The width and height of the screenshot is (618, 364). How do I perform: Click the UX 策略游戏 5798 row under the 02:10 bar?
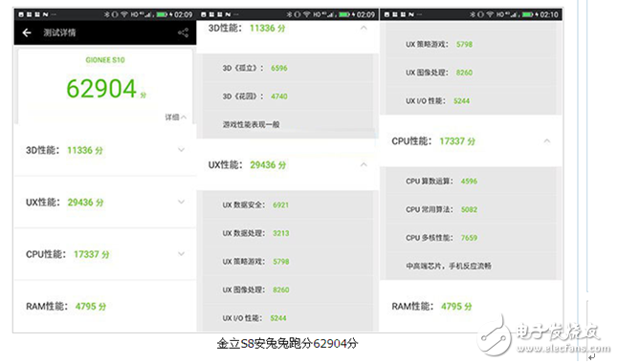471,45
